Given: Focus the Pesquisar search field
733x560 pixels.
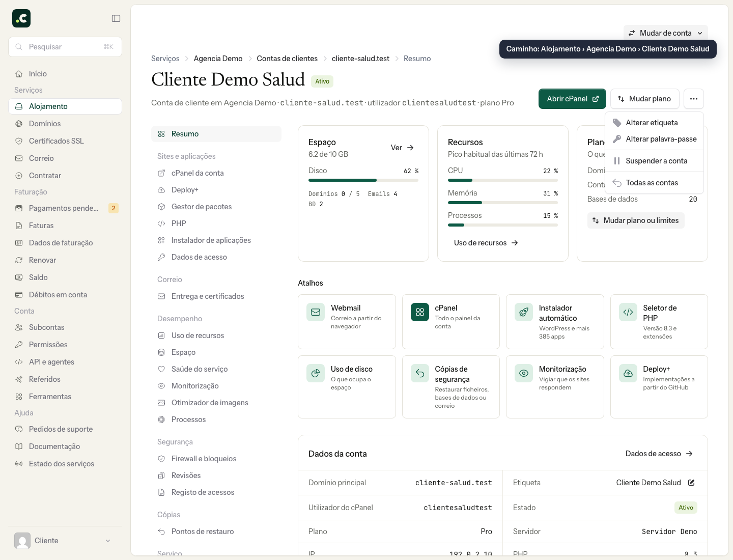Looking at the screenshot, I should [x=65, y=47].
